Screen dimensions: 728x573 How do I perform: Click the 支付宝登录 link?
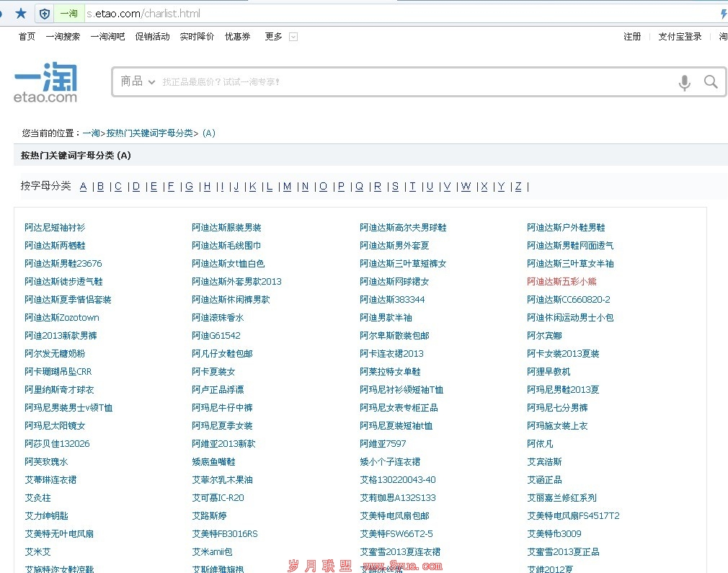679,37
